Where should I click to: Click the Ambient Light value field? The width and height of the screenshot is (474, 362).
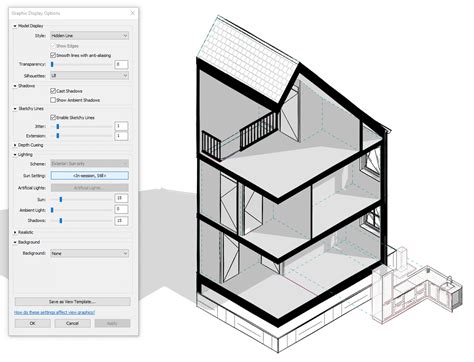pos(121,209)
